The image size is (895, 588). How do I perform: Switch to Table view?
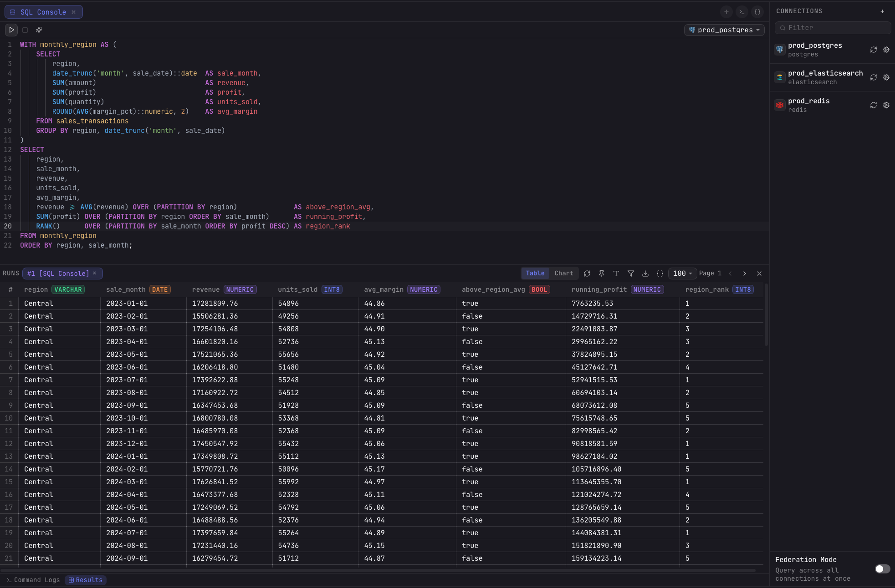click(535, 273)
